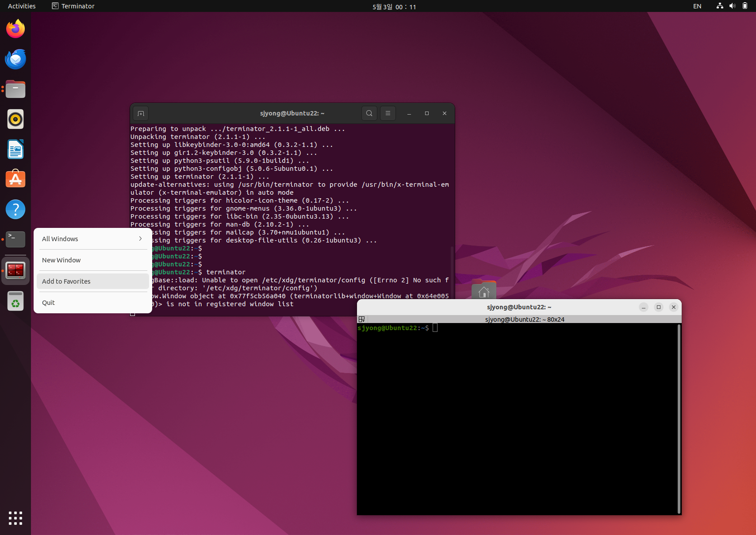Launch Rhythmbox music player from dock

(x=15, y=119)
